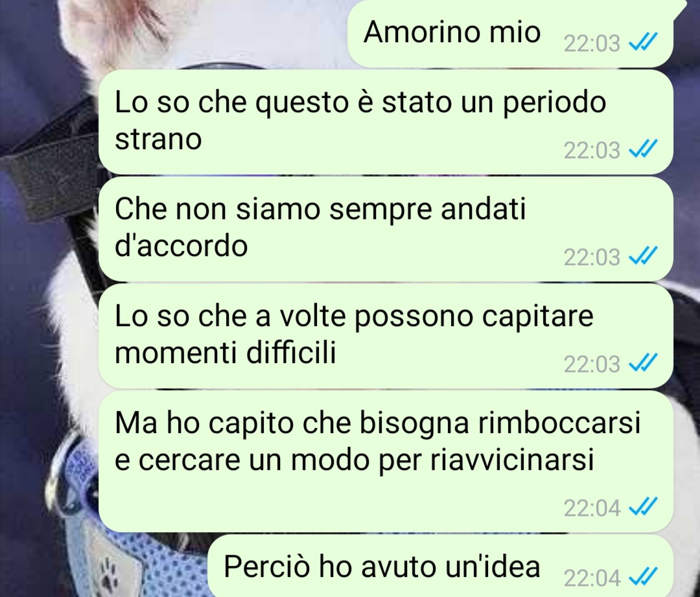This screenshot has height=597, width=700.
Task: Select message about 'momenti difficili'
Action: point(386,336)
